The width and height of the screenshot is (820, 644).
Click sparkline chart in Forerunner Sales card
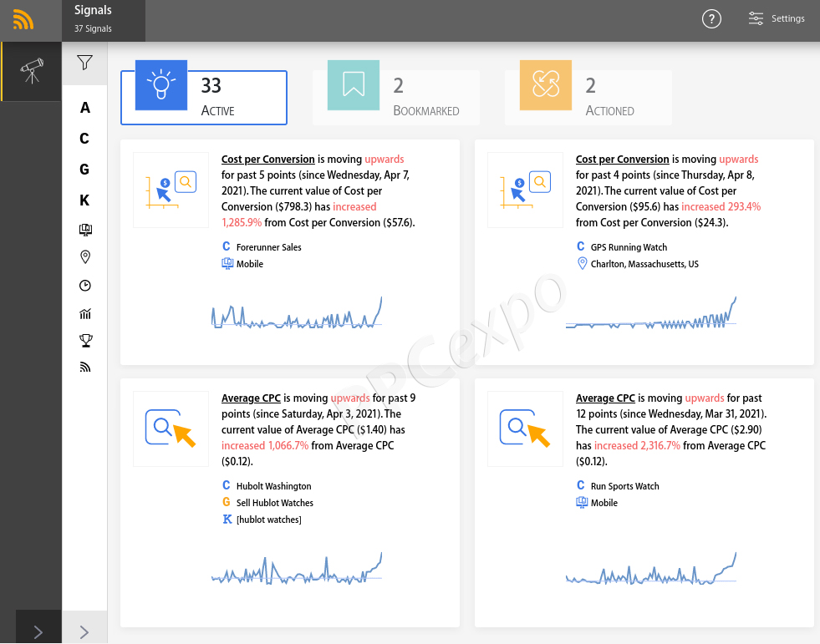tap(297, 313)
